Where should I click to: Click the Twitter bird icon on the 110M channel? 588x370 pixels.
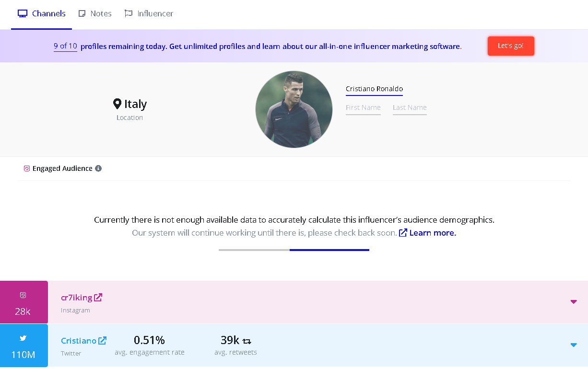[x=23, y=337]
